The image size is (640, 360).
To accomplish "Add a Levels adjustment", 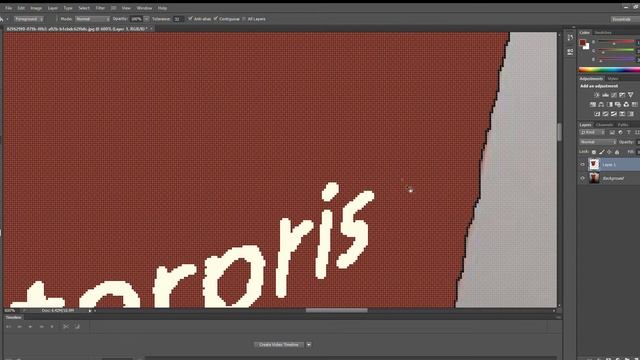I will 605,95.
